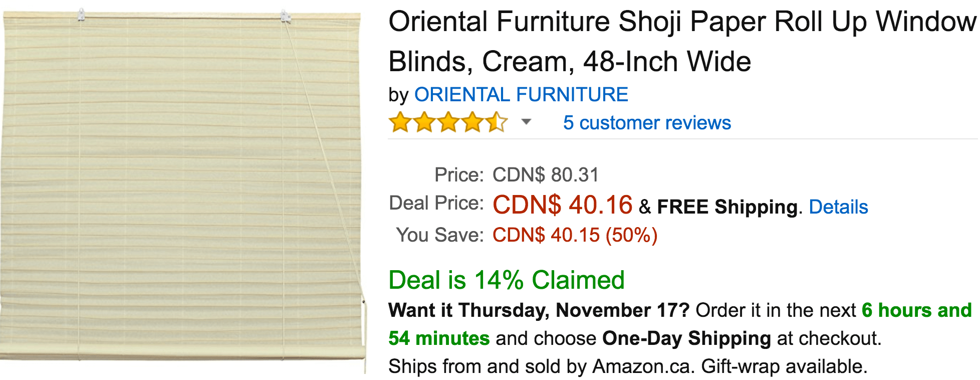Click the third gold rating star

click(448, 122)
